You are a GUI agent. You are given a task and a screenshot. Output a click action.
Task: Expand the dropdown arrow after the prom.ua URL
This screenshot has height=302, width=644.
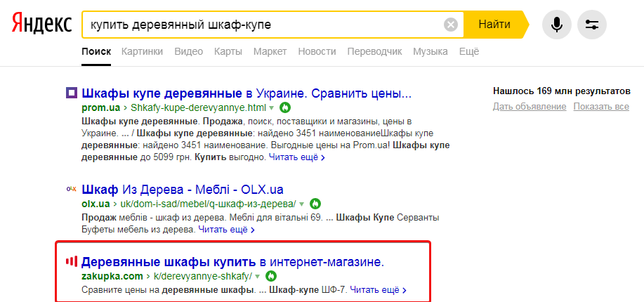(x=271, y=108)
